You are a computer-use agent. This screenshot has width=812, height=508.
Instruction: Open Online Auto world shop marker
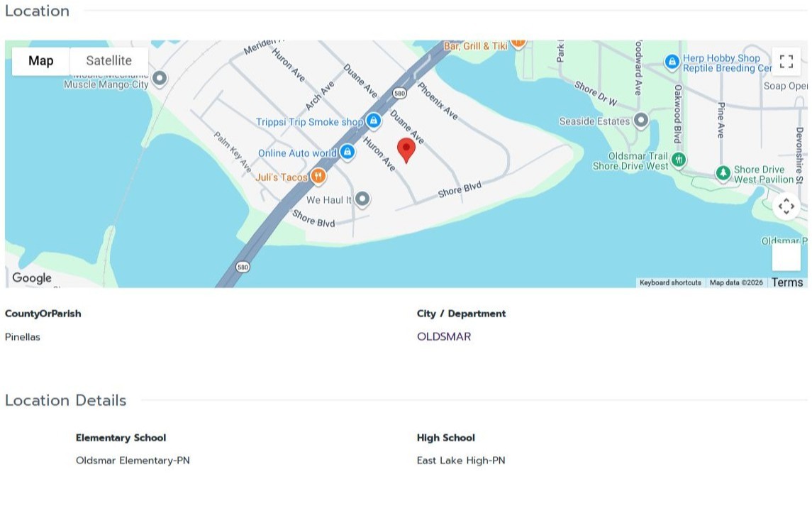(347, 153)
